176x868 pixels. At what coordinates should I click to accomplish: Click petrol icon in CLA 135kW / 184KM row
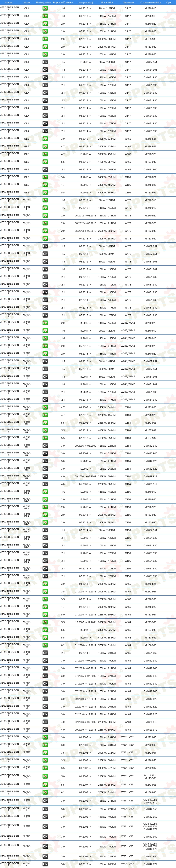[x=45, y=54]
